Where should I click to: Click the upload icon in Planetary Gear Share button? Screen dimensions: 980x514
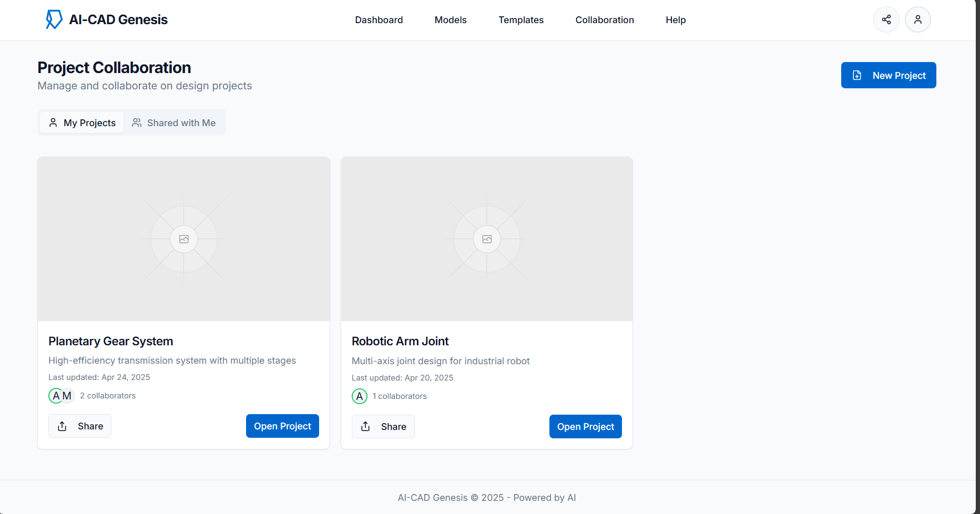tap(63, 426)
